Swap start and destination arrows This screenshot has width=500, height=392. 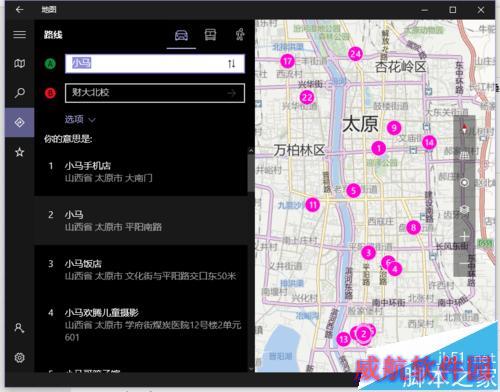[232, 63]
